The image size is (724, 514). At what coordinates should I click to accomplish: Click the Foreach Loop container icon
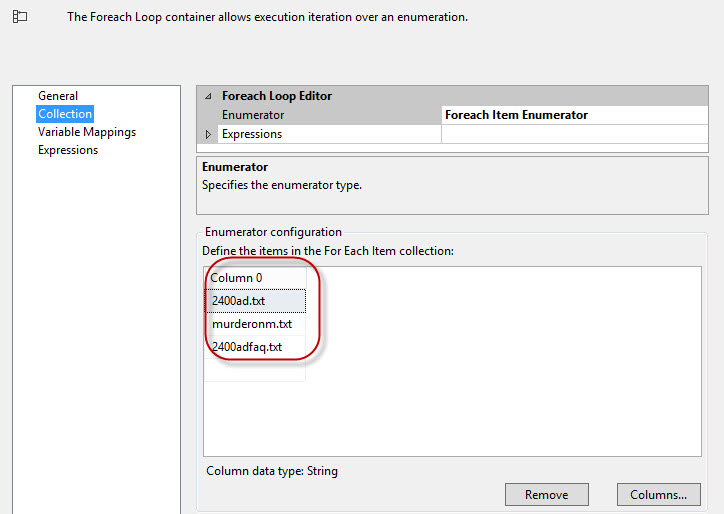click(x=19, y=17)
